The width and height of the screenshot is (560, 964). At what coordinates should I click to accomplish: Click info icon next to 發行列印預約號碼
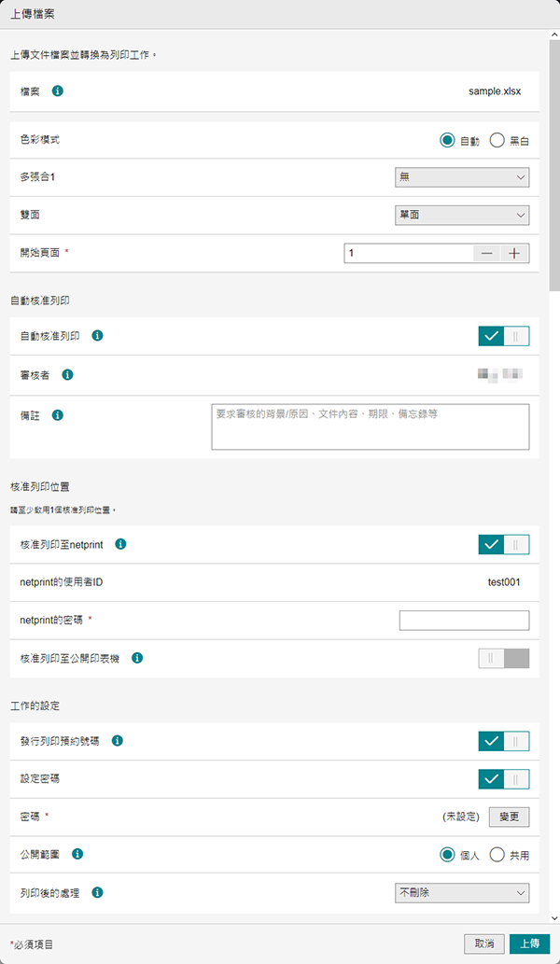point(118,741)
